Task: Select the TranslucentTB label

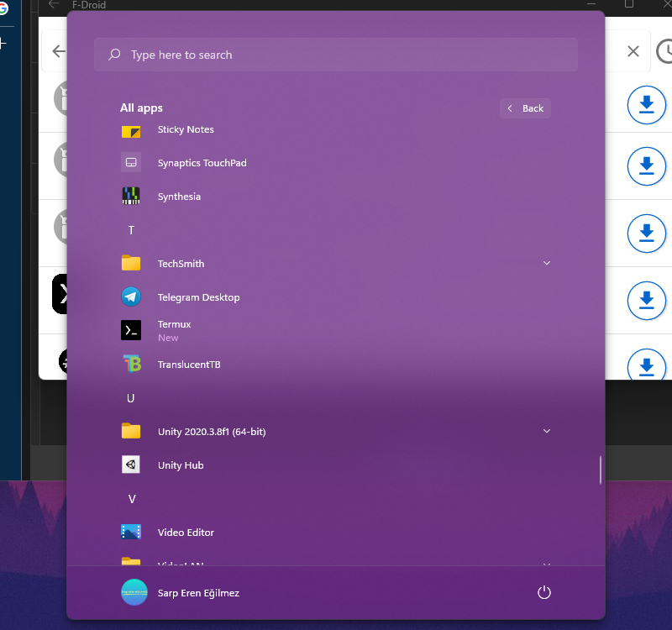Action: 189,365
